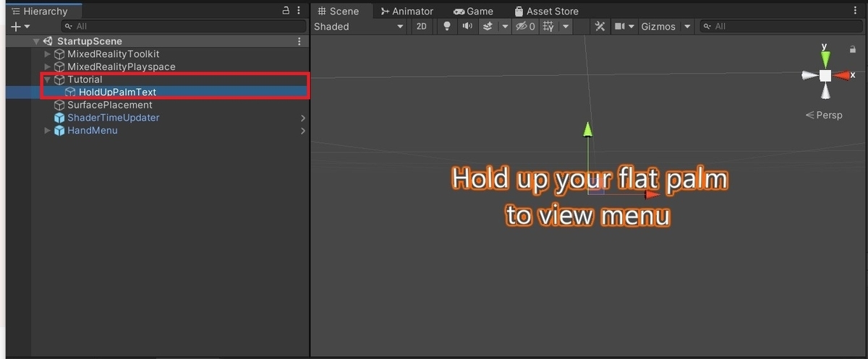This screenshot has width=868, height=359.
Task: Select the Tutorial game object
Action: coord(85,79)
